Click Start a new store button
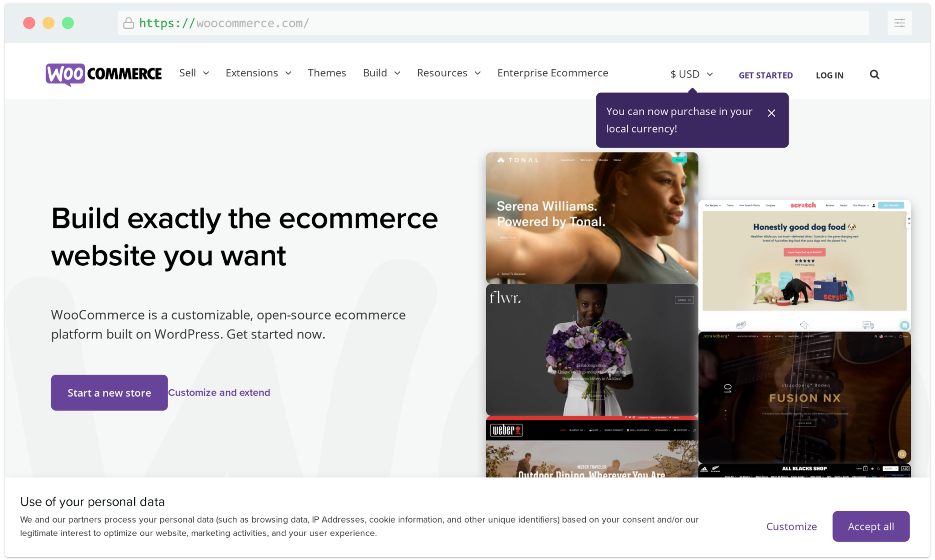 (109, 393)
